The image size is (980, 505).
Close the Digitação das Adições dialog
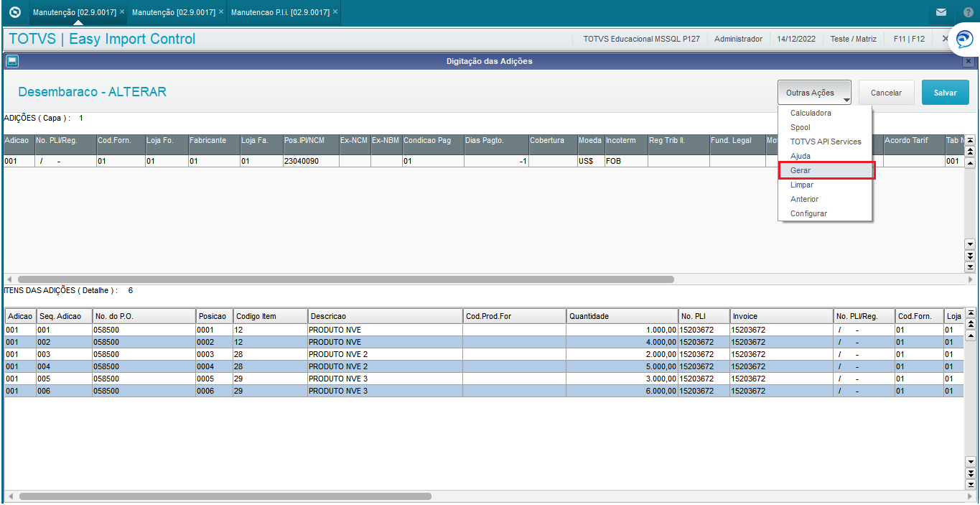pyautogui.click(x=968, y=62)
